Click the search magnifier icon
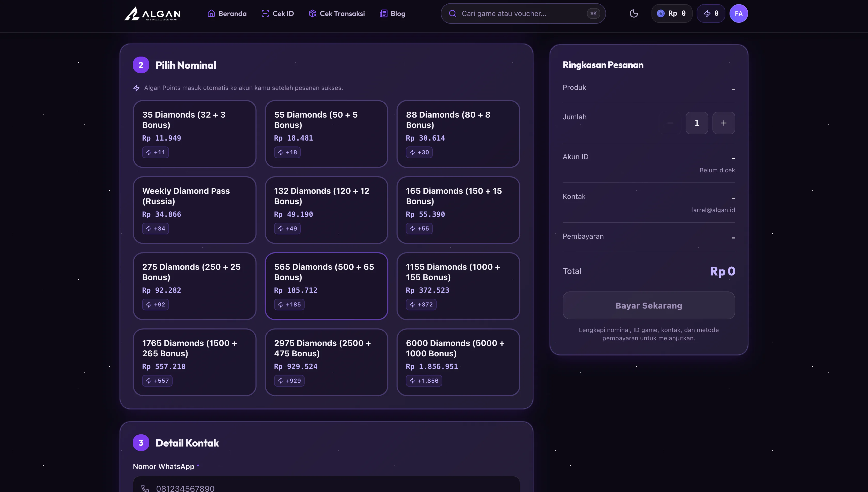868x492 pixels. (453, 13)
